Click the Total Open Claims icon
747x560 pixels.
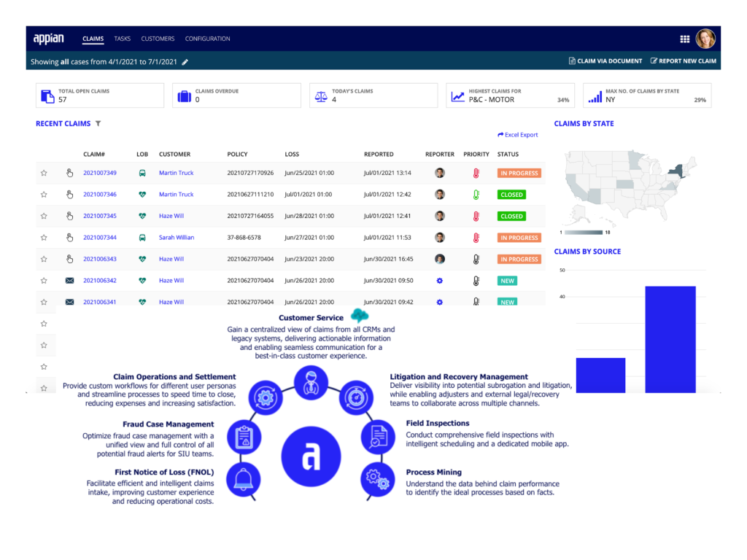click(x=47, y=96)
